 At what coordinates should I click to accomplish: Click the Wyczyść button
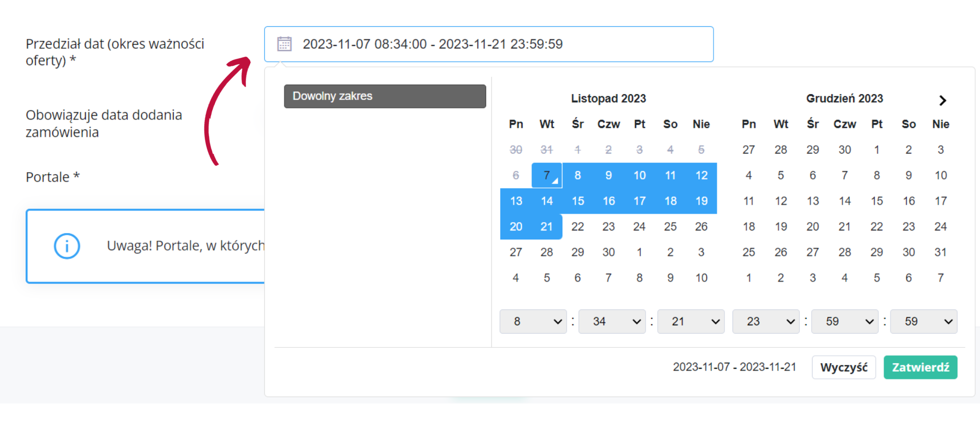tap(844, 367)
